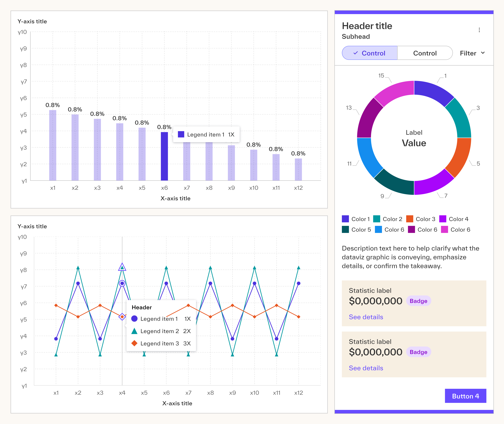Click the Color 1 legend swatch
The image size is (504, 424).
345,219
